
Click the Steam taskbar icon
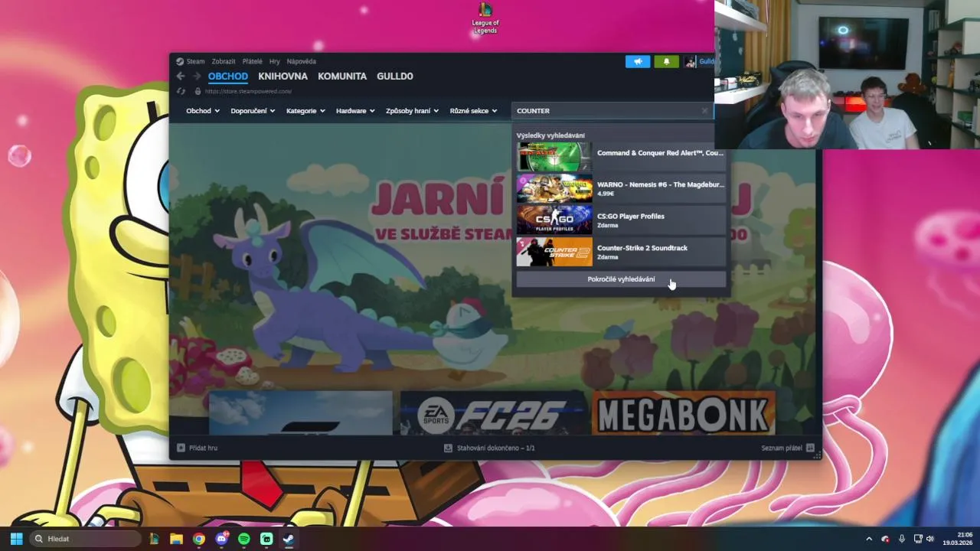coord(289,539)
